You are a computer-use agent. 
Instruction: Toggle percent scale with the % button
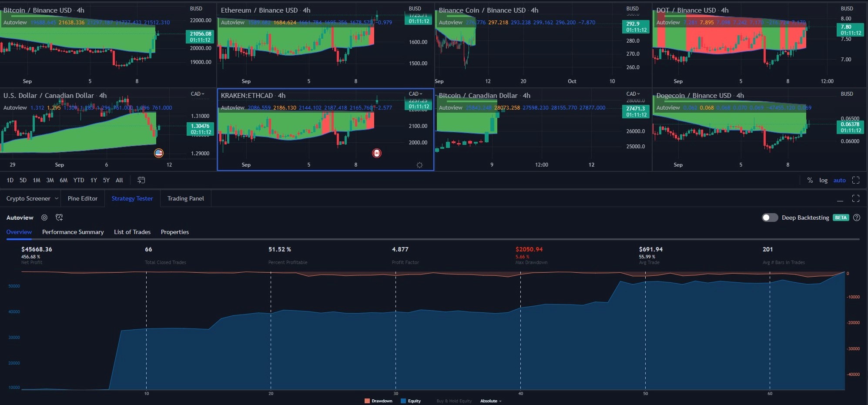point(810,180)
